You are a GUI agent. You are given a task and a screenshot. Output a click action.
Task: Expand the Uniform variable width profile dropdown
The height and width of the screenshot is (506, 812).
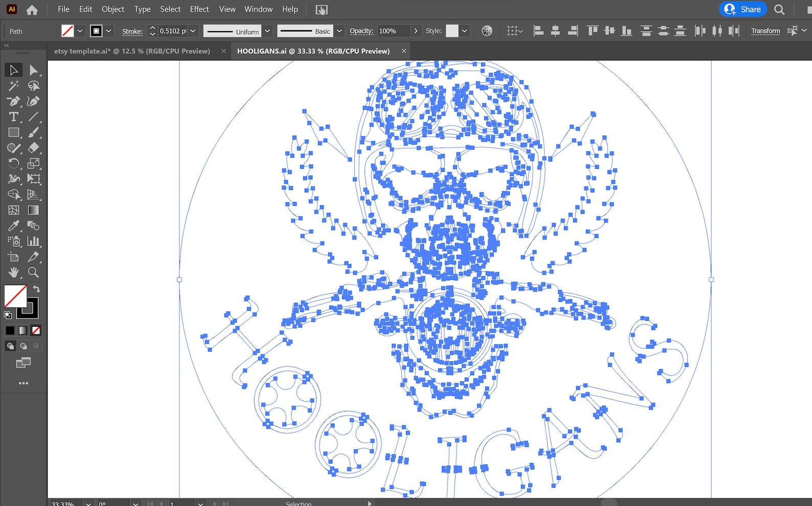tap(267, 31)
